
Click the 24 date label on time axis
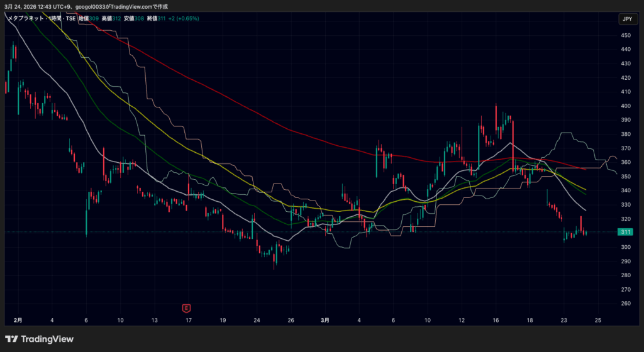[257, 321]
